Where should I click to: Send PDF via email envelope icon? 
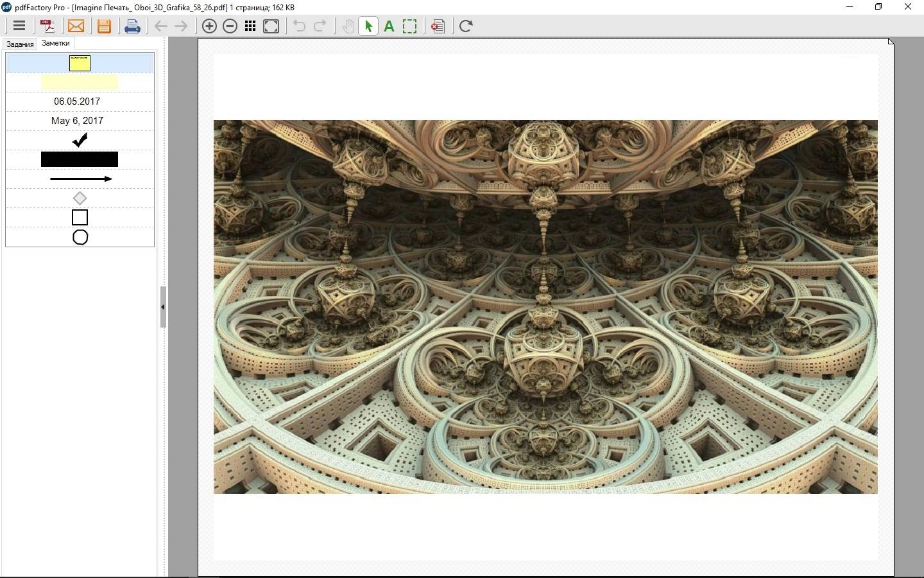[76, 26]
